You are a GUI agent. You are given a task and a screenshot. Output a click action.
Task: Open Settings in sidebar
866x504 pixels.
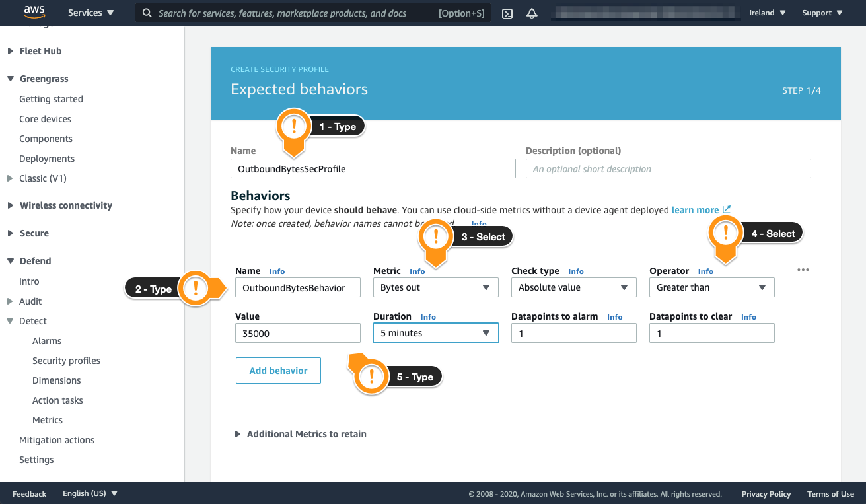[36, 460]
